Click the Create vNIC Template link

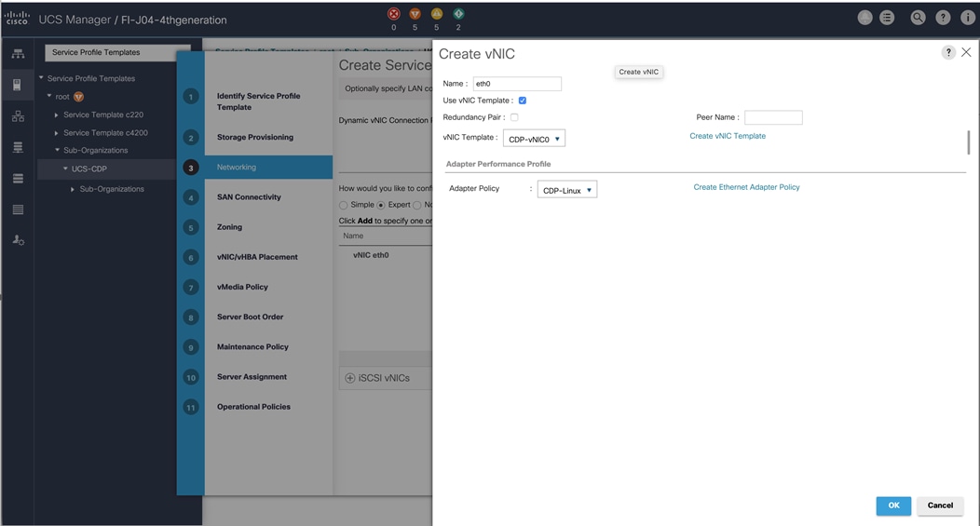click(x=728, y=136)
